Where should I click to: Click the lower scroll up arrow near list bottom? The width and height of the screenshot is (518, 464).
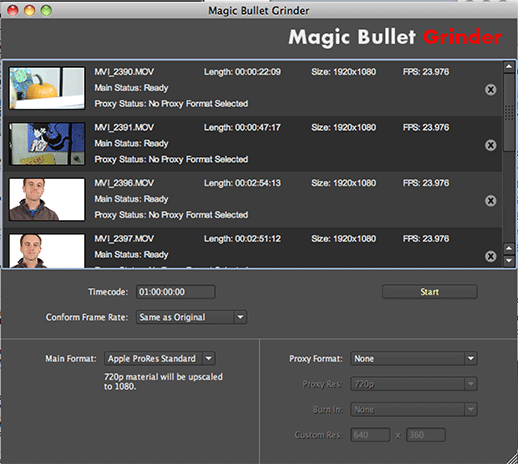509,249
